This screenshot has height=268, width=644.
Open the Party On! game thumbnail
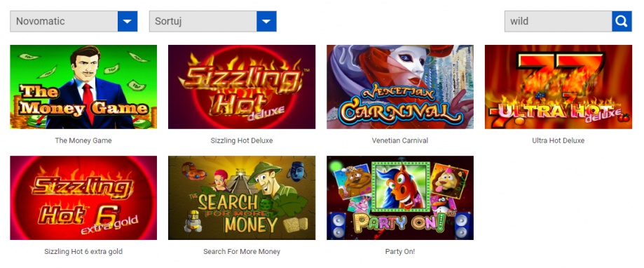pos(400,198)
